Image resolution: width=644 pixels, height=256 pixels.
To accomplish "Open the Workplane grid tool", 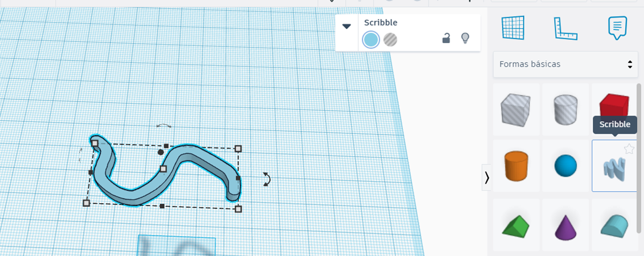I will [513, 28].
